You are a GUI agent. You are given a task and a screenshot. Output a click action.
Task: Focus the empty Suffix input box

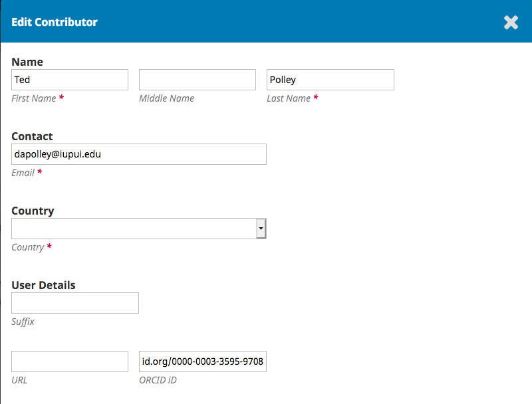[75, 303]
